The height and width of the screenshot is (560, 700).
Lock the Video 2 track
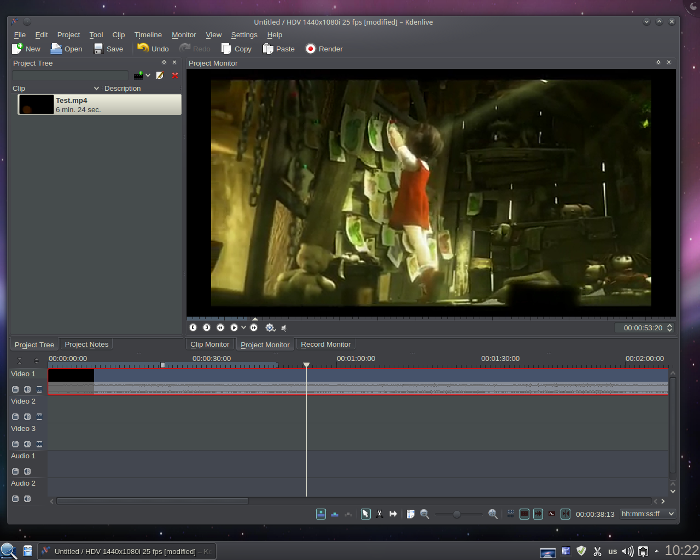pos(15,417)
